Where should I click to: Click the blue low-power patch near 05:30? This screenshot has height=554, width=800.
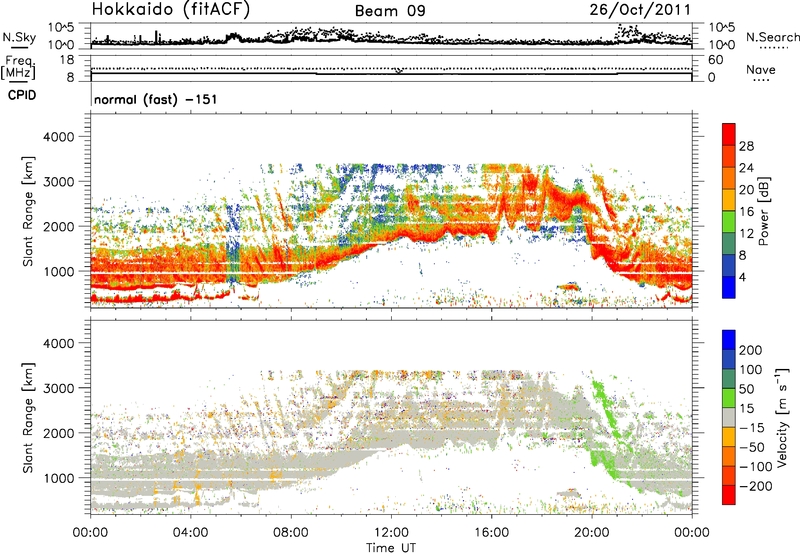click(x=233, y=245)
